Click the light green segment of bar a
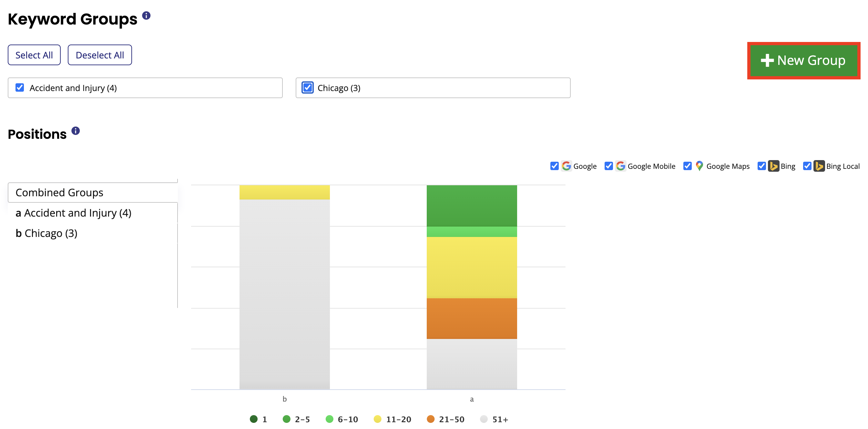 point(472,231)
